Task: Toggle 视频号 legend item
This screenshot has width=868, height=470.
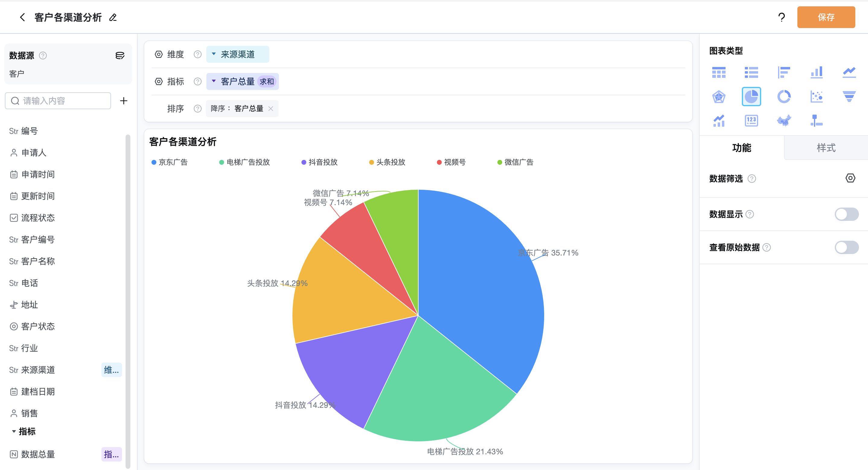Action: click(x=451, y=162)
